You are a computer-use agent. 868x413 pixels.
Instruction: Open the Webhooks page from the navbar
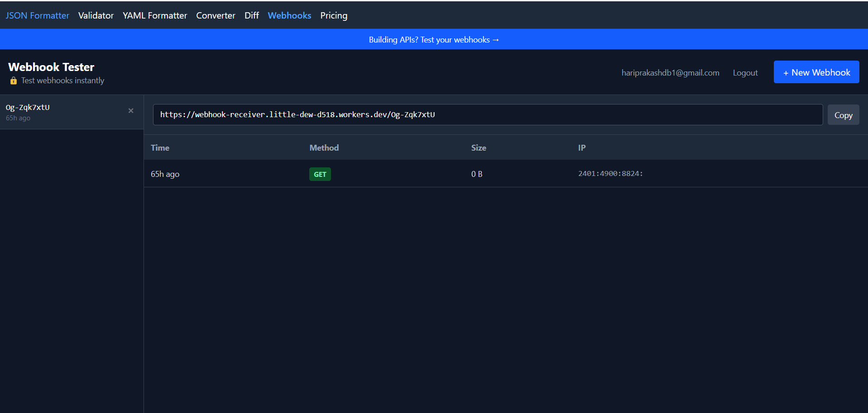[289, 15]
